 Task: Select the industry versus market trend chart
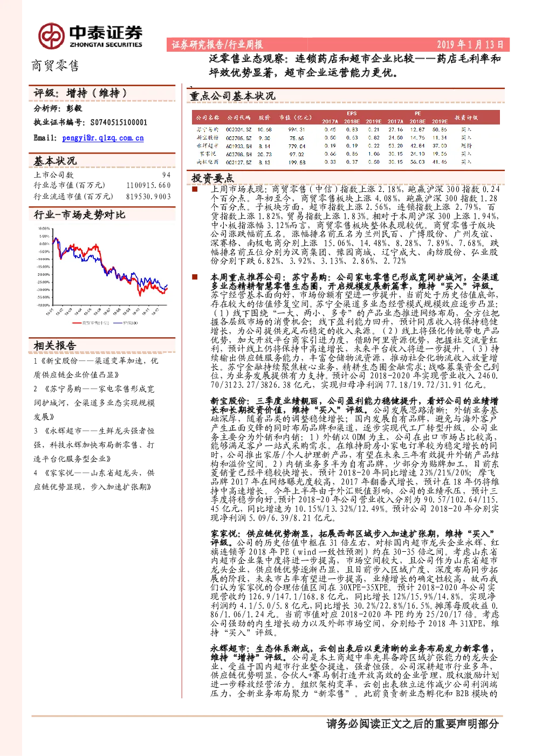[102, 276]
